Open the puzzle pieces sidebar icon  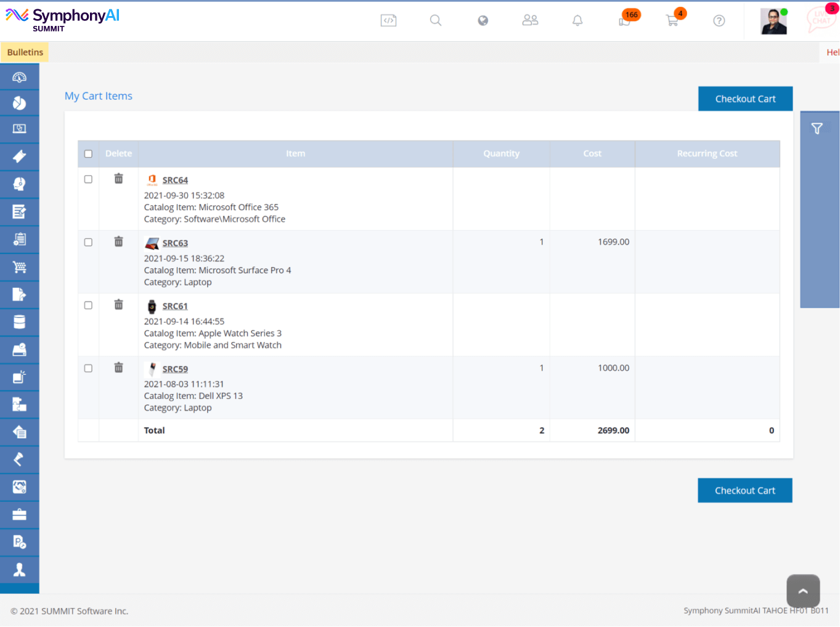pyautogui.click(x=19, y=404)
